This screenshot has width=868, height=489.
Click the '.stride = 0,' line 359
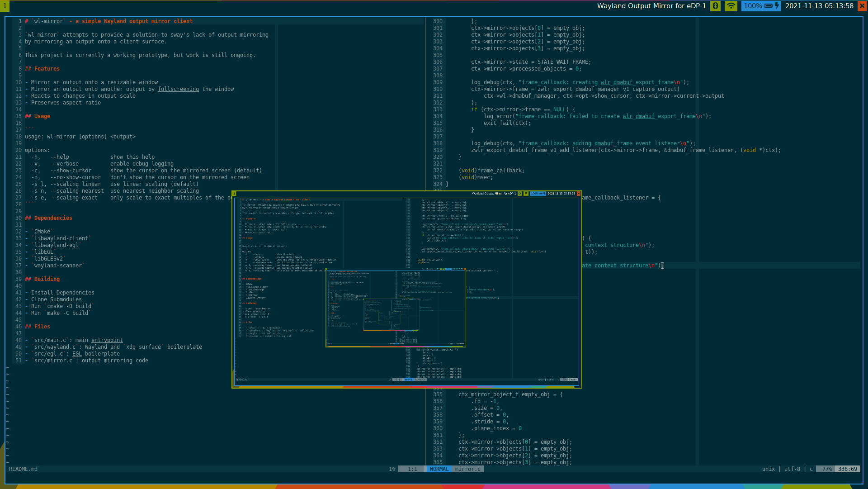[490, 422]
